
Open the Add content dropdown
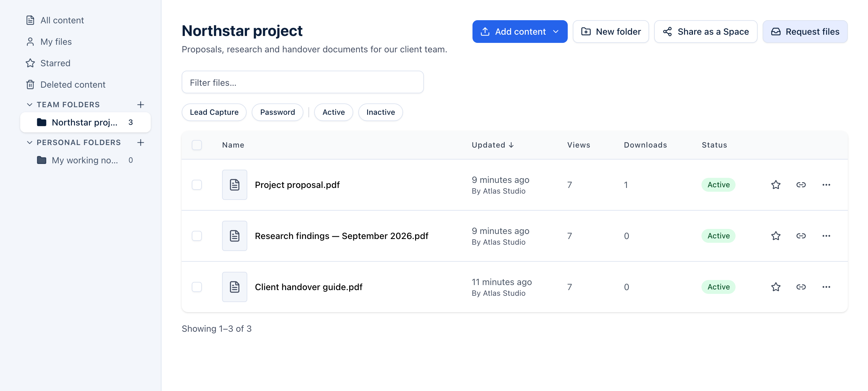(519, 32)
